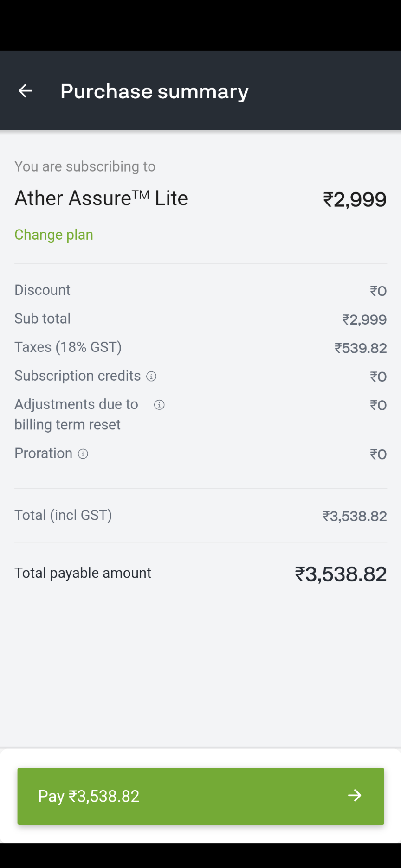Tap Total payable amount label
Viewport: 401px width, 868px height.
click(83, 573)
